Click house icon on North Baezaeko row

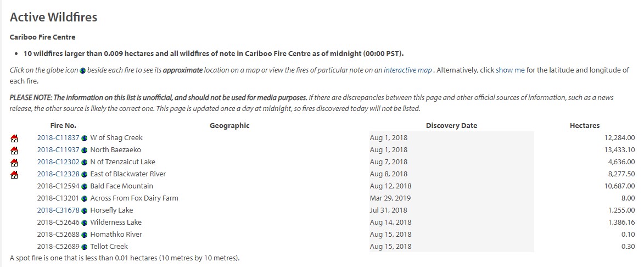[x=14, y=151]
